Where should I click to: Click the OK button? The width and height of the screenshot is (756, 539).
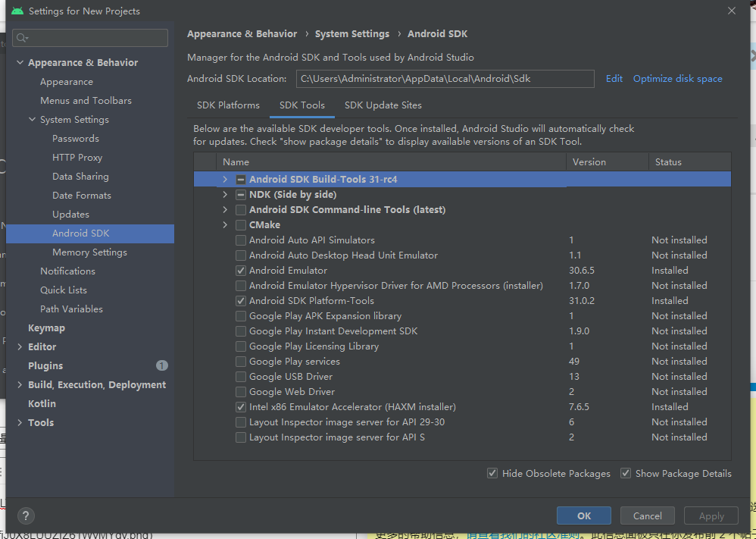[x=584, y=515]
